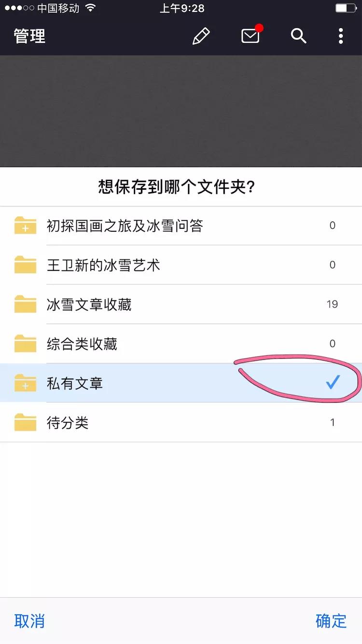The height and width of the screenshot is (644, 362).
Task: Select the 综合类收藏 folder name
Action: [x=82, y=344]
